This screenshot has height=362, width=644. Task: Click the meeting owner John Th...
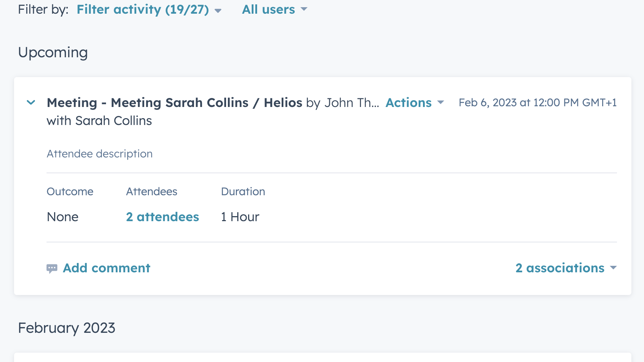[352, 103]
